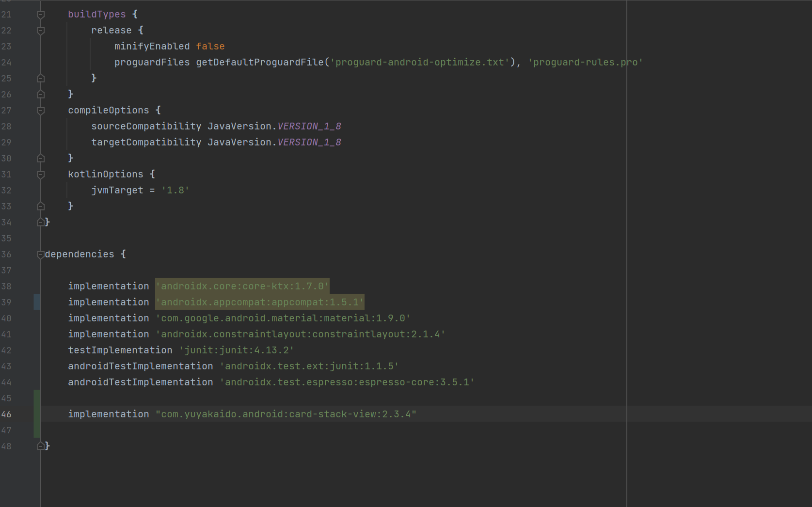Click targetCompatibility on line 29
The image size is (812, 507).
click(146, 142)
